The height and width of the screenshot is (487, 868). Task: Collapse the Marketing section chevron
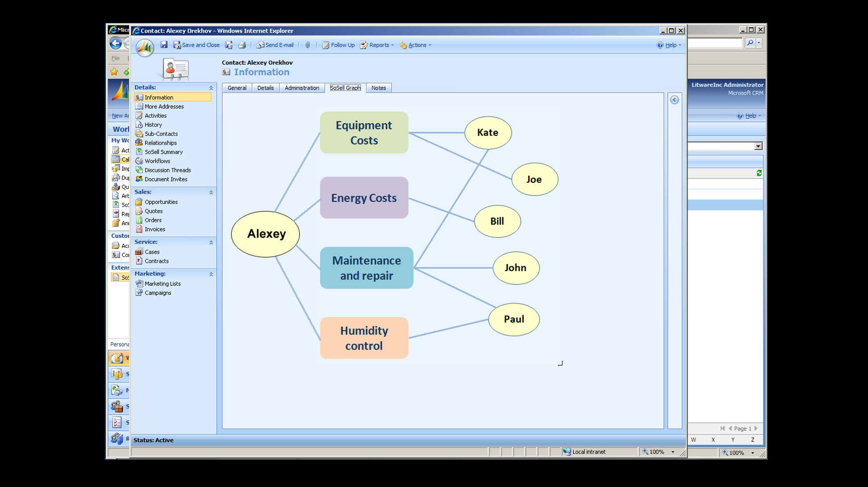click(x=211, y=274)
